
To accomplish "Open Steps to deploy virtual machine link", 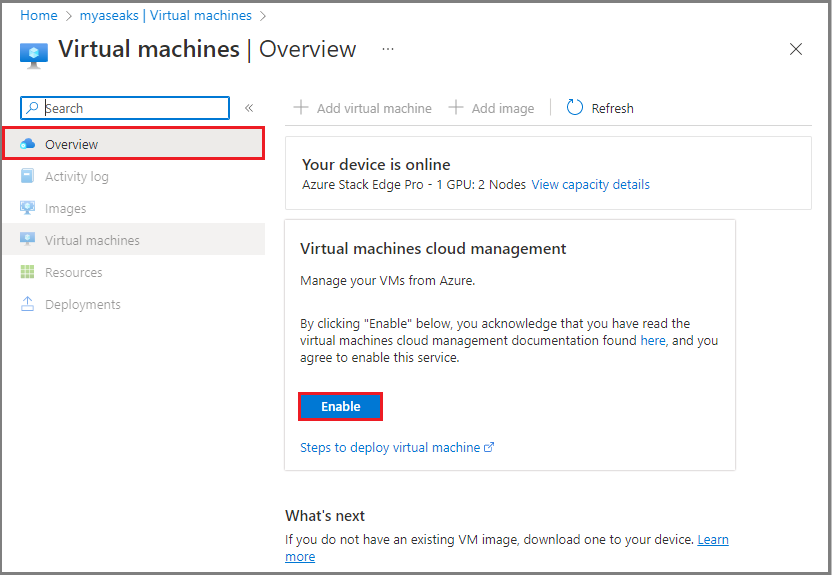I will [397, 448].
